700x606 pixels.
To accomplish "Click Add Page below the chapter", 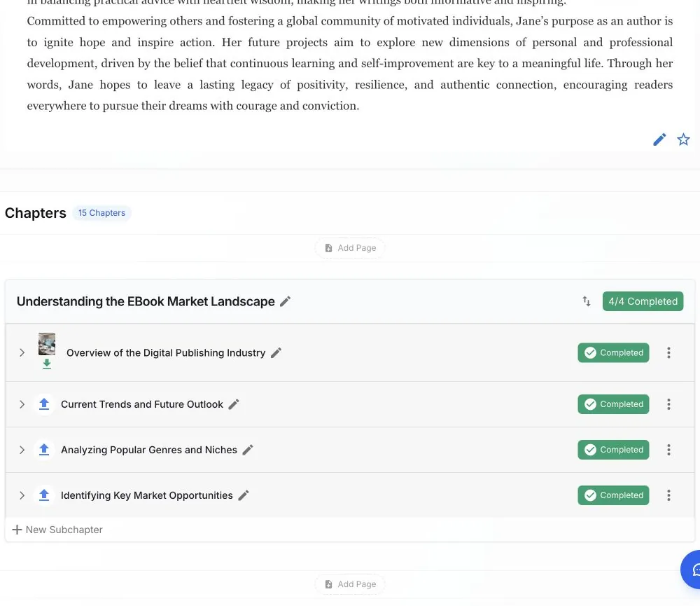I will tap(350, 584).
